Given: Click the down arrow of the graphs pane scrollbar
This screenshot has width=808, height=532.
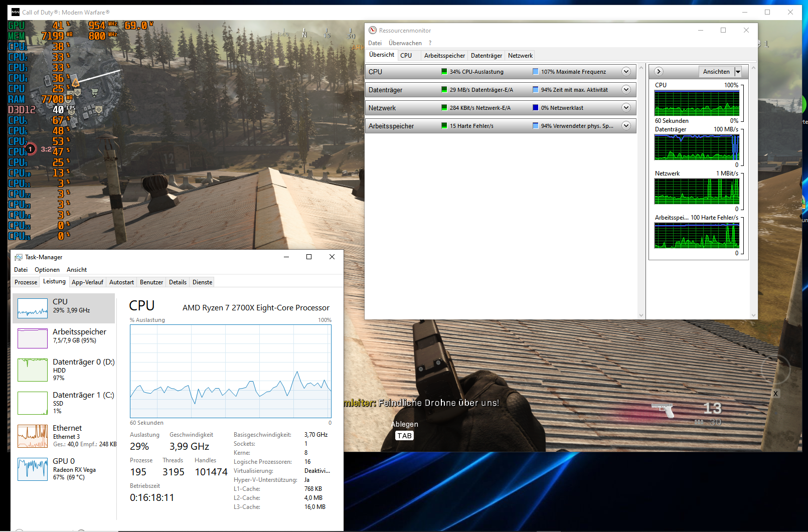Looking at the screenshot, I should coord(753,315).
